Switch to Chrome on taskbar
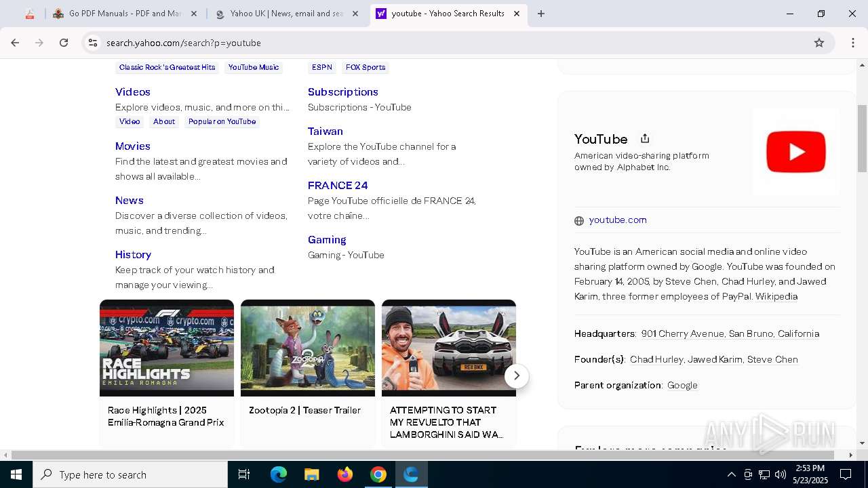868x488 pixels. pyautogui.click(x=378, y=474)
